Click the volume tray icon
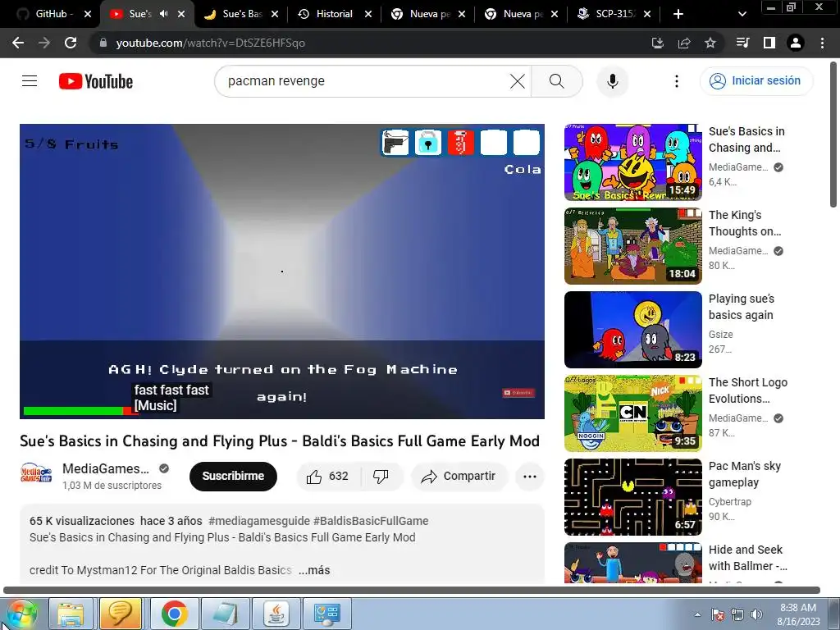The width and height of the screenshot is (840, 630). pos(756,614)
